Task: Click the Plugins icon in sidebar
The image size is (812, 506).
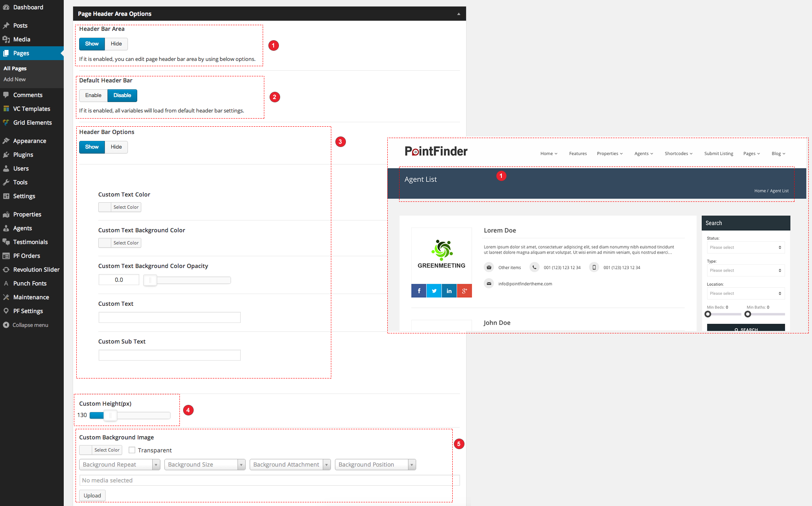Action: pyautogui.click(x=6, y=155)
